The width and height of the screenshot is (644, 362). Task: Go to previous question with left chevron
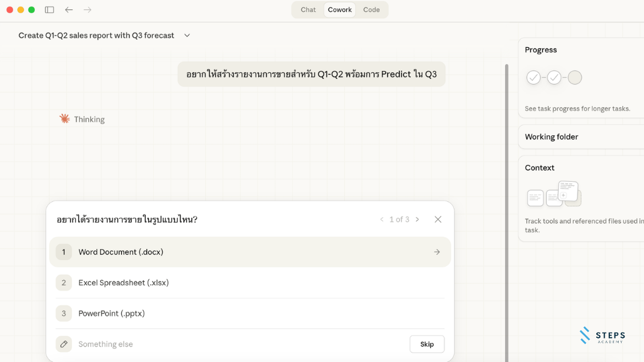(381, 219)
